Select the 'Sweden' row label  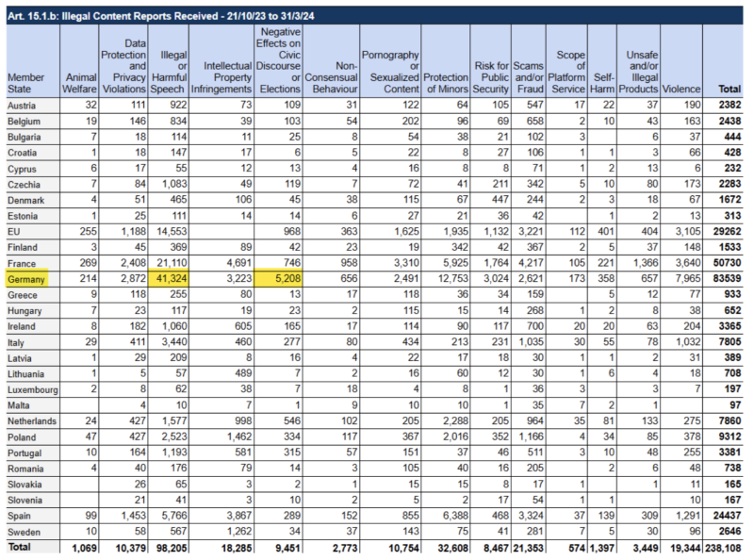point(27,533)
